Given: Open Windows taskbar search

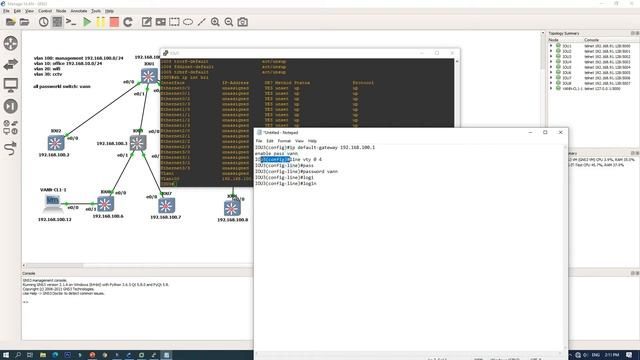Looking at the screenshot, I should tap(18, 355).
